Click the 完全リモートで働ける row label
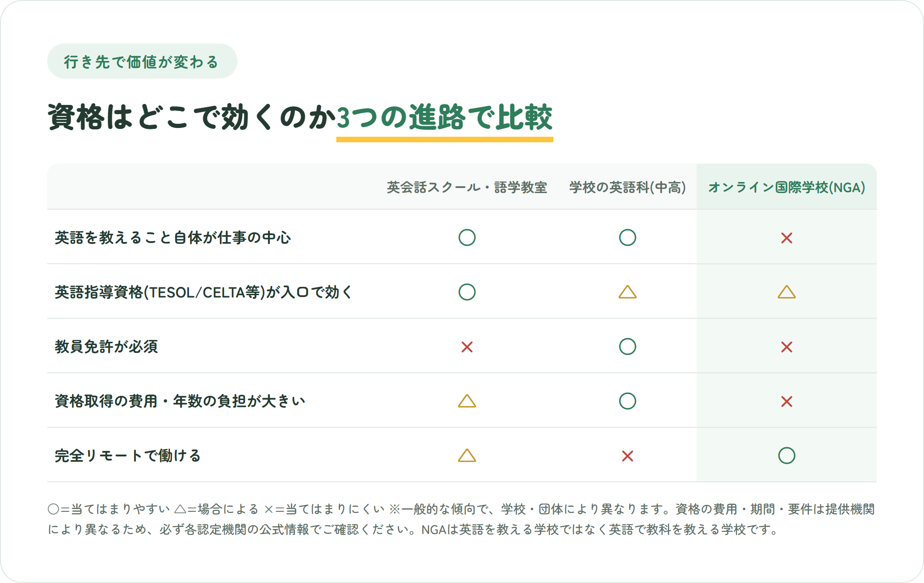This screenshot has width=924, height=583. (128, 455)
